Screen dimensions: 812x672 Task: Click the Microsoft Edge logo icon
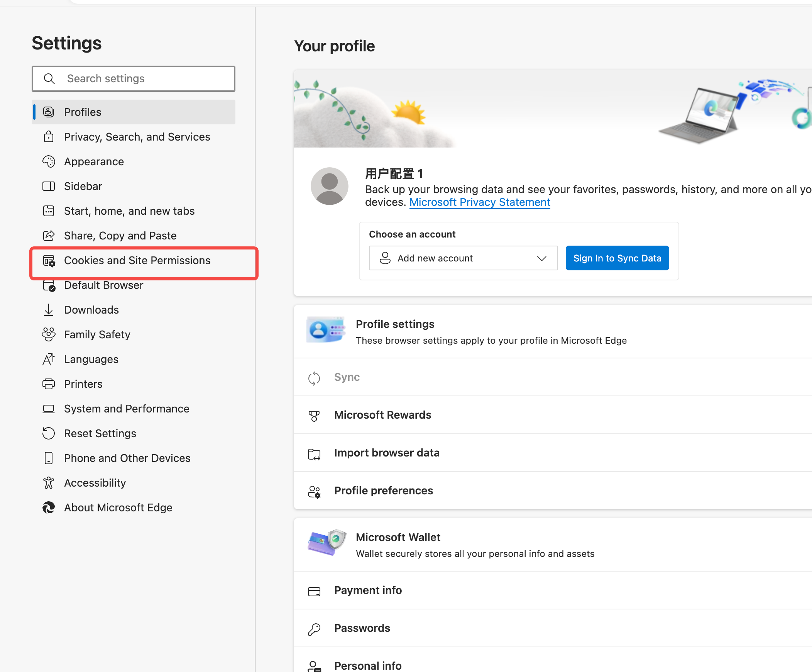click(48, 507)
